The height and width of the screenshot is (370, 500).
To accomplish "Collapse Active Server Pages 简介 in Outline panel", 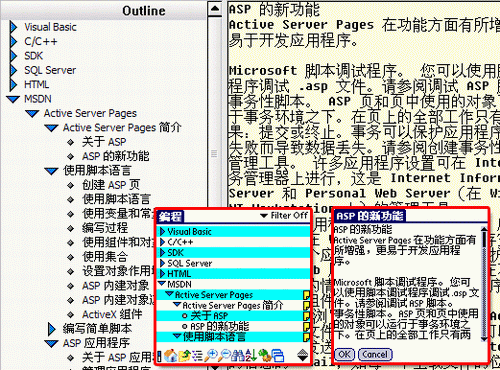I will (51, 128).
